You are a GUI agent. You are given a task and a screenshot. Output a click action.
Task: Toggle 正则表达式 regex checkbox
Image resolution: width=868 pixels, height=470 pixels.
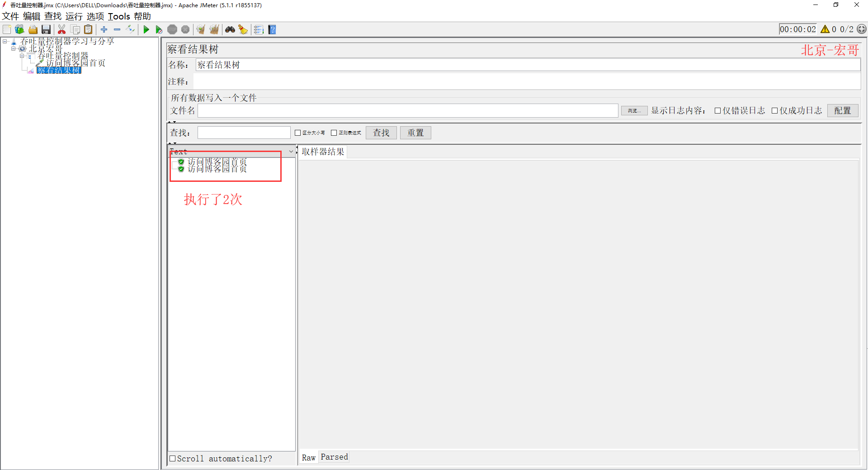[334, 133]
